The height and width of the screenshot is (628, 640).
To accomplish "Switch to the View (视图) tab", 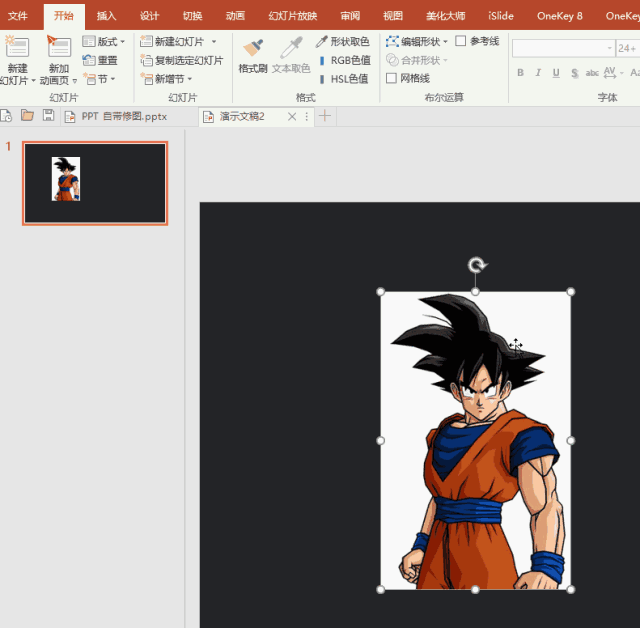I will coord(393,16).
